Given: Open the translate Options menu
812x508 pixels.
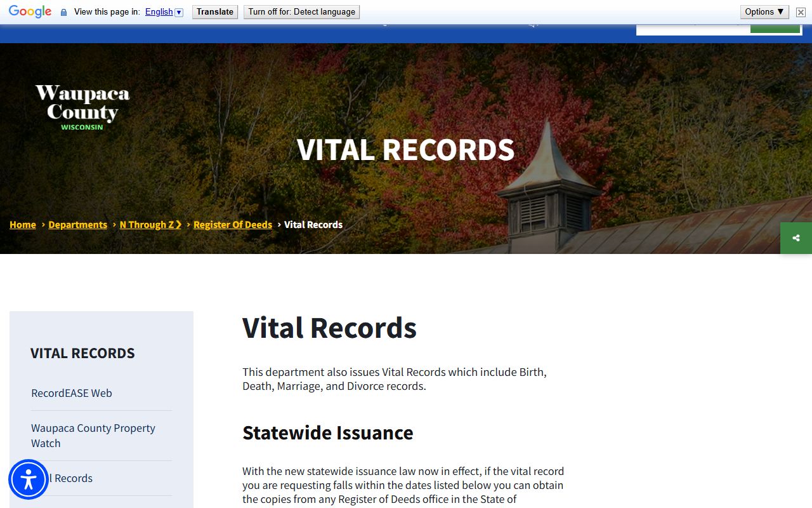Looking at the screenshot, I should pos(764,11).
